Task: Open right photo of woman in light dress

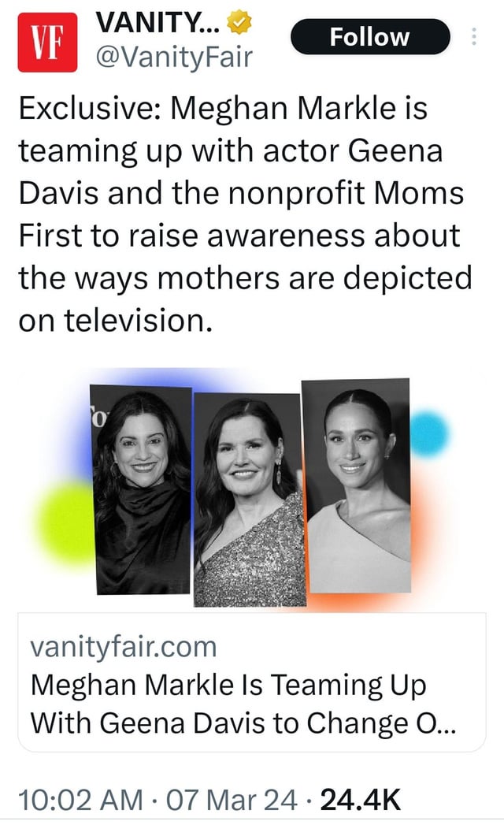Action: [357, 485]
